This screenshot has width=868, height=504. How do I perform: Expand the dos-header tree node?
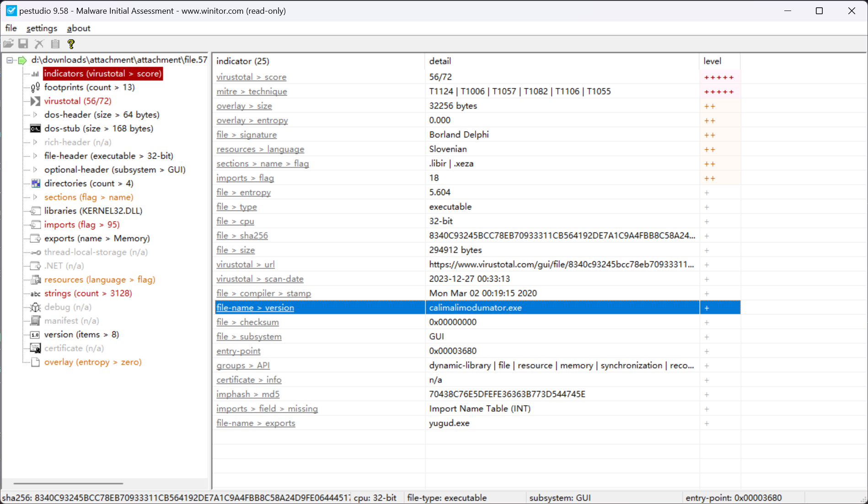35,115
